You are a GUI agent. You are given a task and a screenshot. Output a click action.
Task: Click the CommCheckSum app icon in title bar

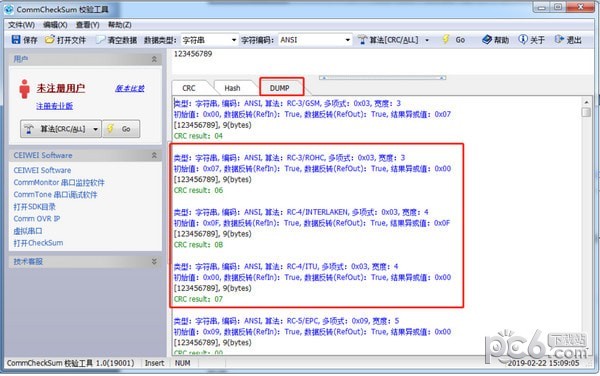pos(9,9)
